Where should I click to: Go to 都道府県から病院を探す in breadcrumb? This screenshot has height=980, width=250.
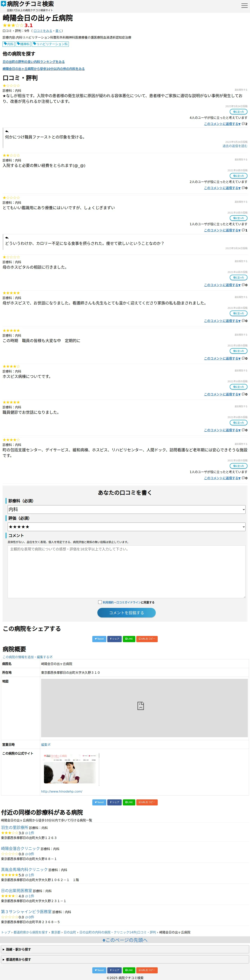(31, 932)
